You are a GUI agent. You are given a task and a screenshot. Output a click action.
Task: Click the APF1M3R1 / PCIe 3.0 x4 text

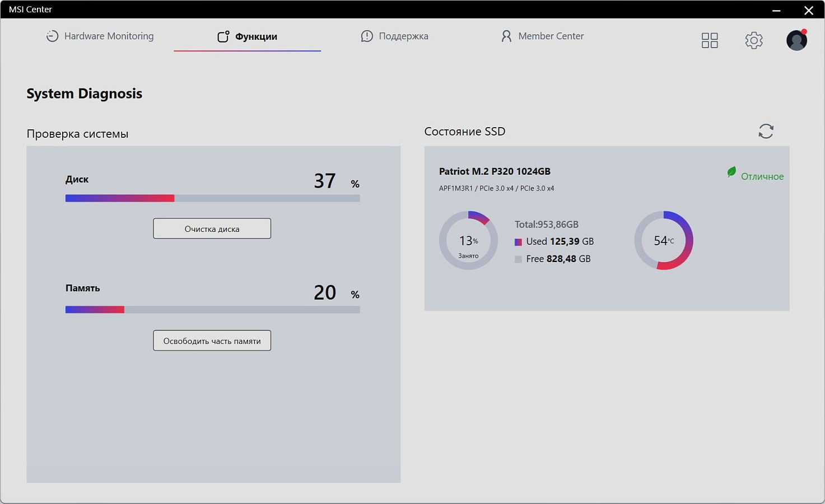coord(496,188)
